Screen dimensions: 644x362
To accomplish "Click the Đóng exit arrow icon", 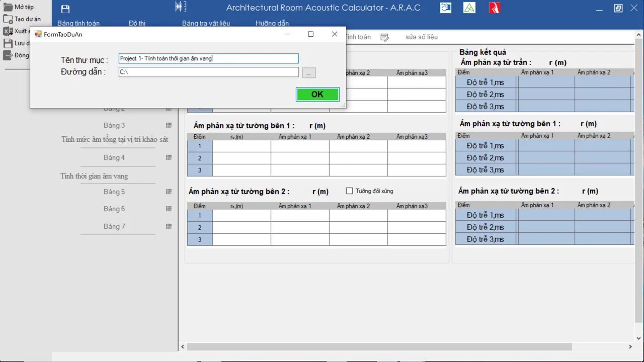I will [x=8, y=55].
